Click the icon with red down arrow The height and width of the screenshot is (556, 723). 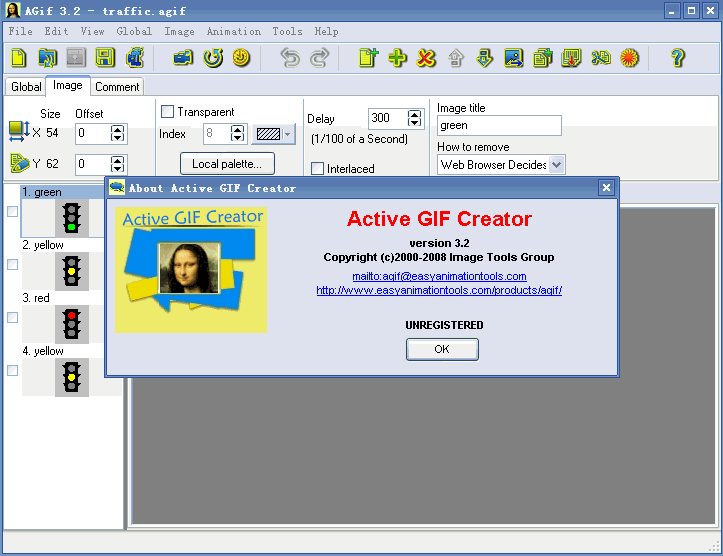tap(571, 58)
